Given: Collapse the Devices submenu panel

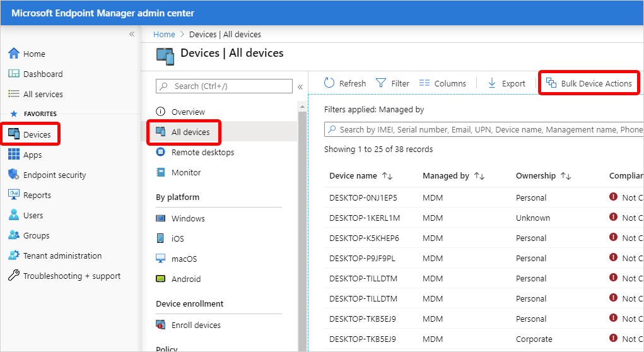Looking at the screenshot, I should (300, 86).
